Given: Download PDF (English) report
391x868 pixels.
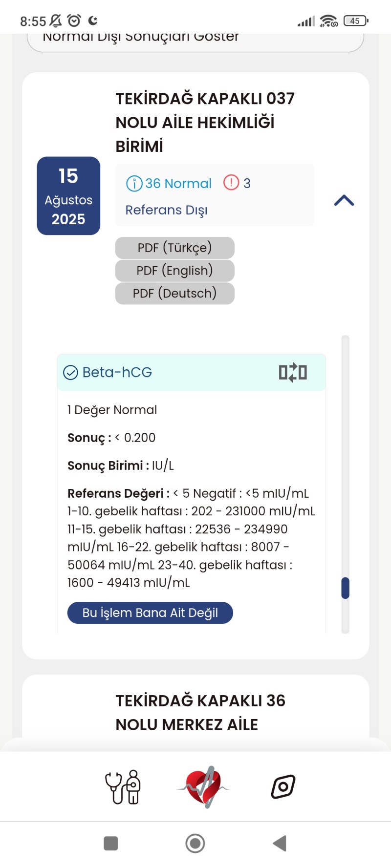Looking at the screenshot, I should 174,271.
